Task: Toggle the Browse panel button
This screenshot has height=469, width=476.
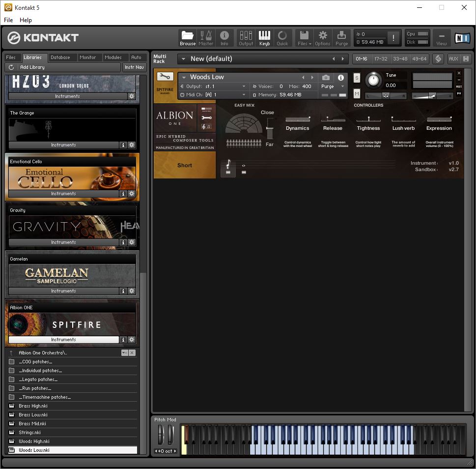Action: pyautogui.click(x=188, y=38)
